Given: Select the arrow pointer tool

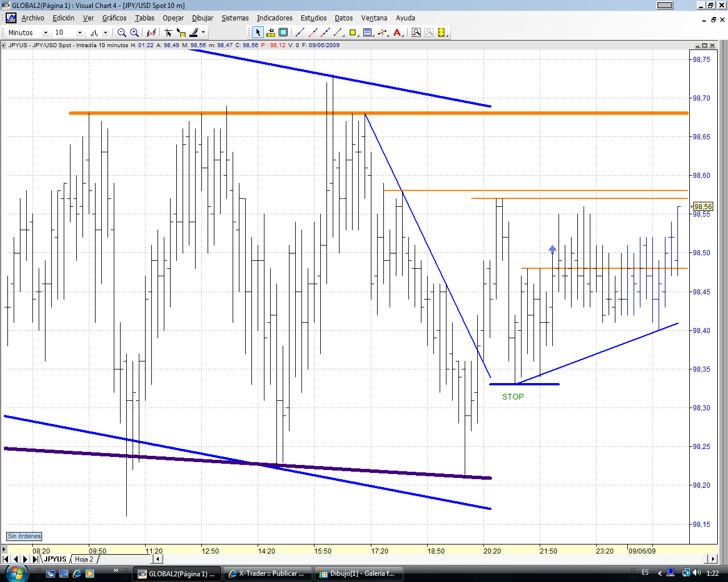Looking at the screenshot, I should pos(258,32).
